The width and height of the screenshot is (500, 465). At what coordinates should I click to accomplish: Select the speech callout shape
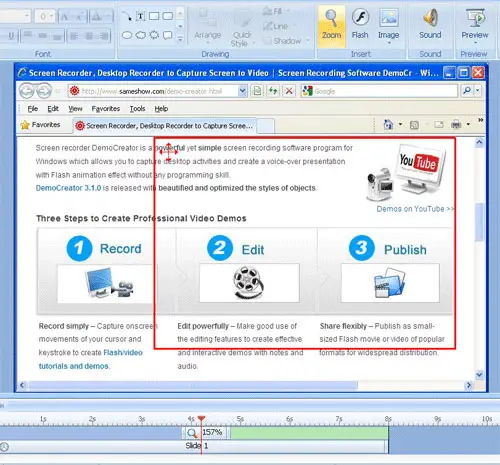coord(168,35)
